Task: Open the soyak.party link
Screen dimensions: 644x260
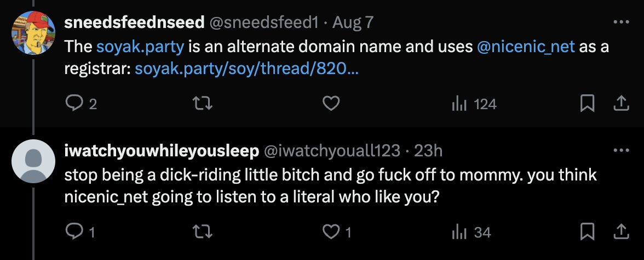Action: click(140, 47)
